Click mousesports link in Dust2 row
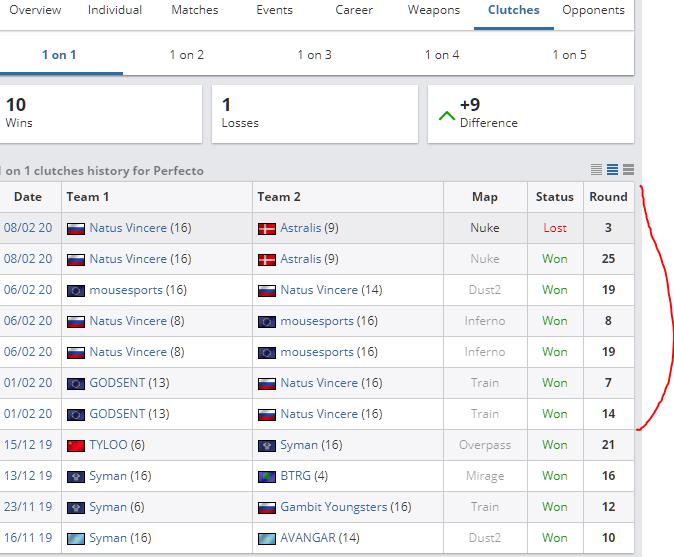The height and width of the screenshot is (557, 674). 124,290
